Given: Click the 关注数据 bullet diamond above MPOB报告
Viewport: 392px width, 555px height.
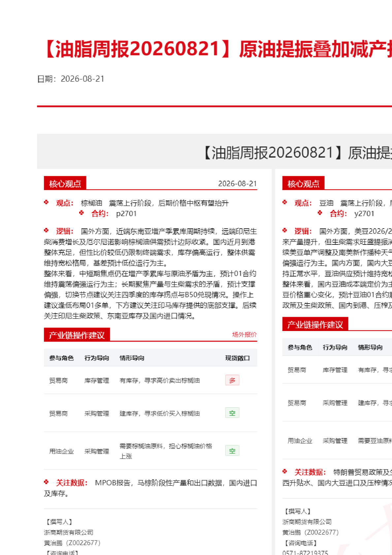Looking at the screenshot, I should (x=46, y=482).
